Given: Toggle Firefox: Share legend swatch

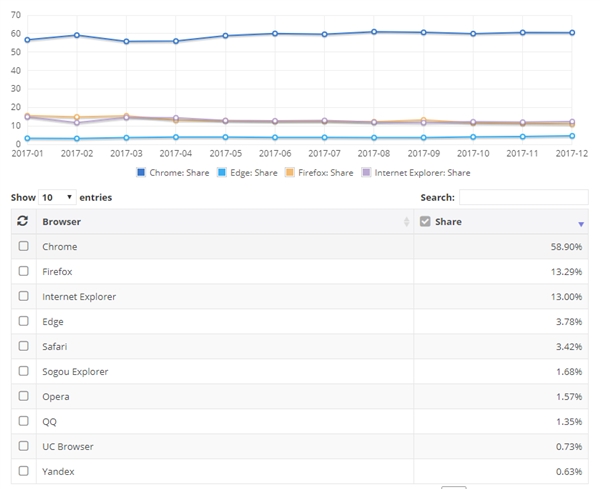Looking at the screenshot, I should (x=291, y=173).
